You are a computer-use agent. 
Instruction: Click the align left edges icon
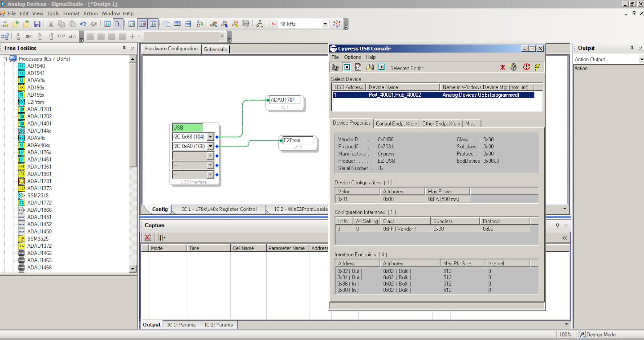point(40,36)
